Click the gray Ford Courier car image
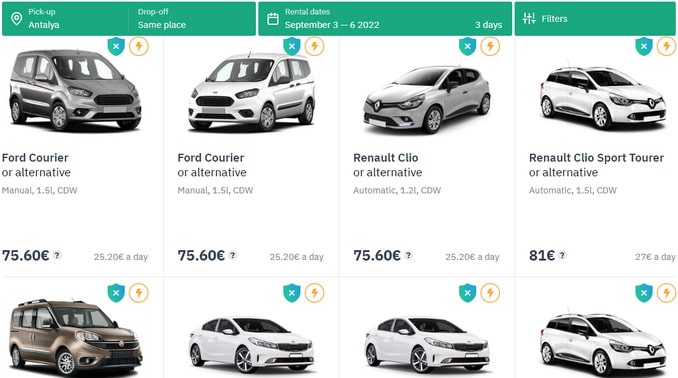The width and height of the screenshot is (678, 378). pos(75,90)
